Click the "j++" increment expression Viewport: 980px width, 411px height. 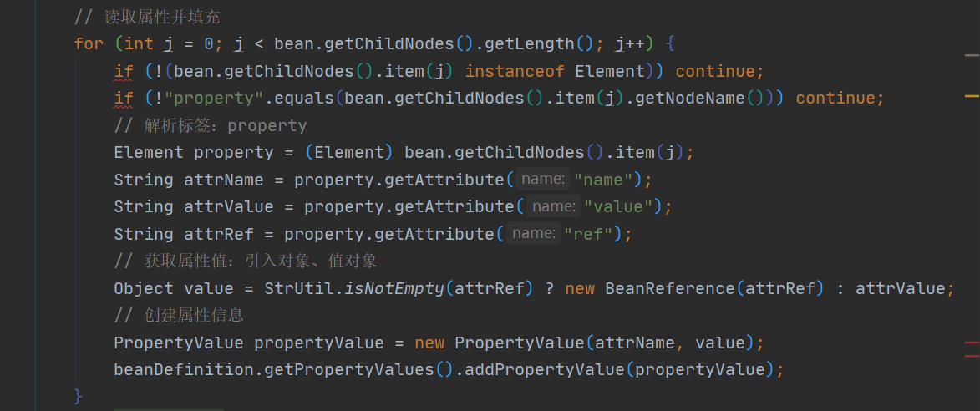click(629, 43)
